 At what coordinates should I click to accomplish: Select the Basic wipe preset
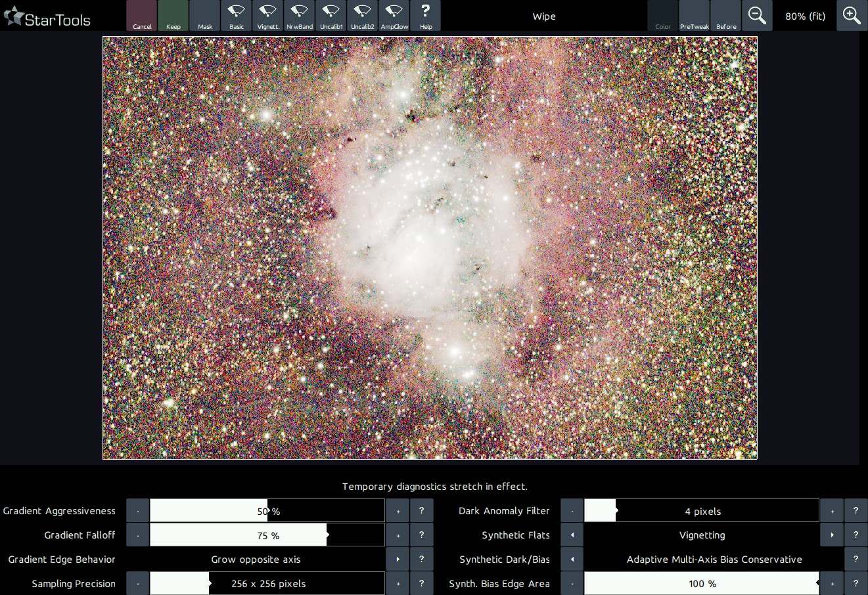(236, 16)
